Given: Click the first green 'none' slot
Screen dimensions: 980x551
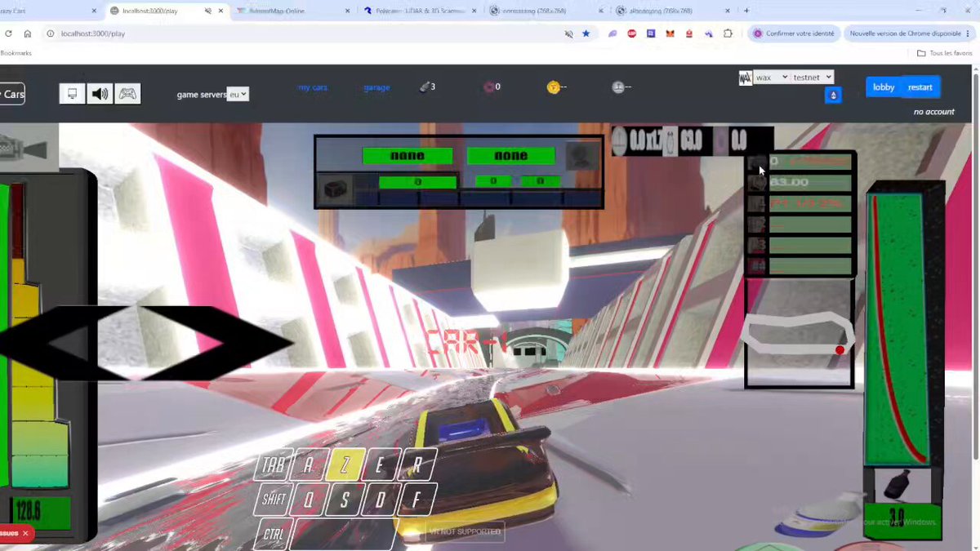Looking at the screenshot, I should pos(408,155).
